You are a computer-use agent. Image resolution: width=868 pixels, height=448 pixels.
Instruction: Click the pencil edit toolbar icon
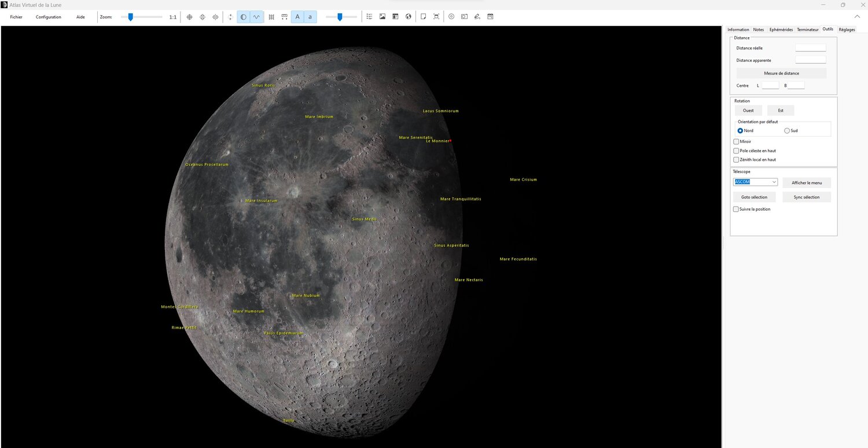(477, 17)
